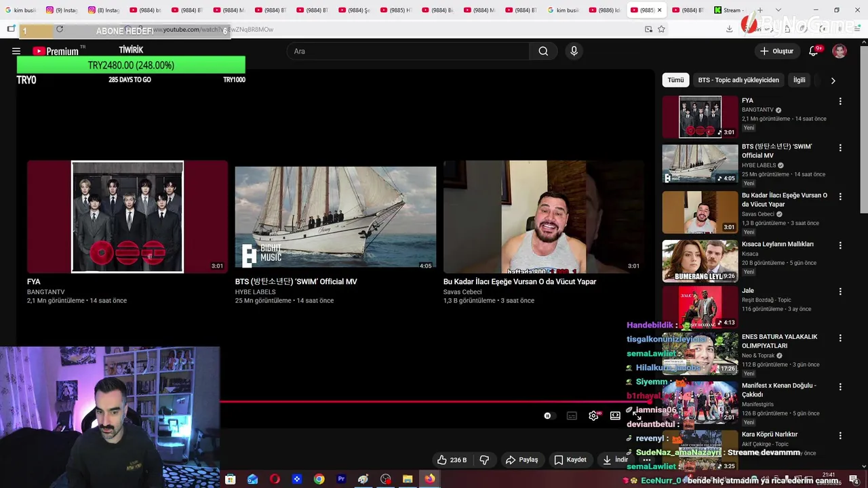Open BTS 'SWIM' Official MV title link
The height and width of the screenshot is (488, 868).
pos(296,281)
